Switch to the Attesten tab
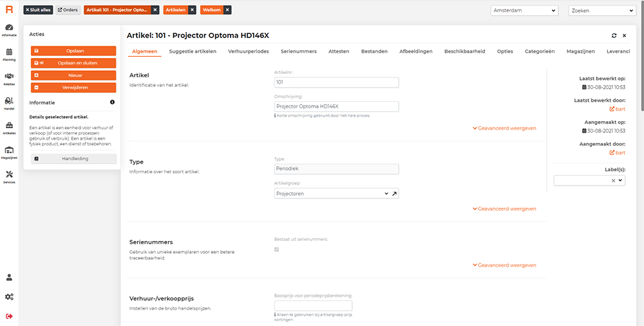644x326 pixels. click(x=339, y=52)
